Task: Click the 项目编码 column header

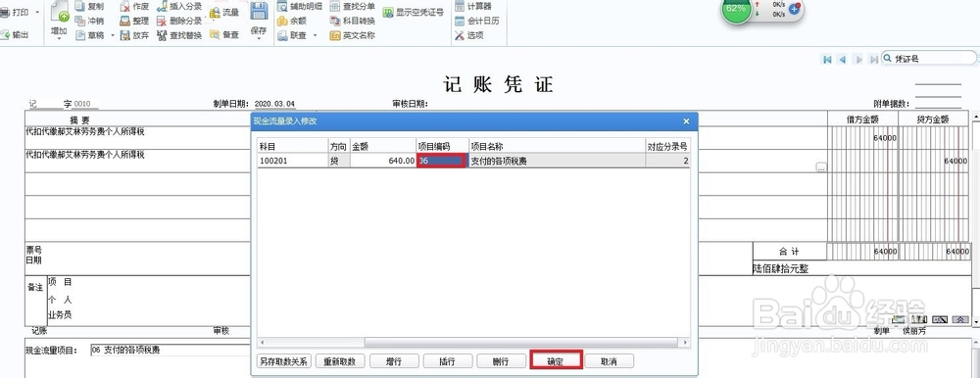Action: click(x=442, y=146)
